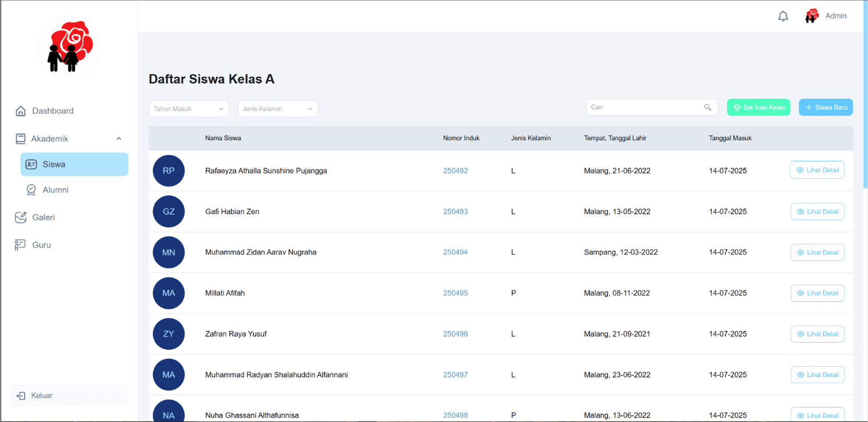
Task: Click the rose school logo
Action: click(71, 46)
